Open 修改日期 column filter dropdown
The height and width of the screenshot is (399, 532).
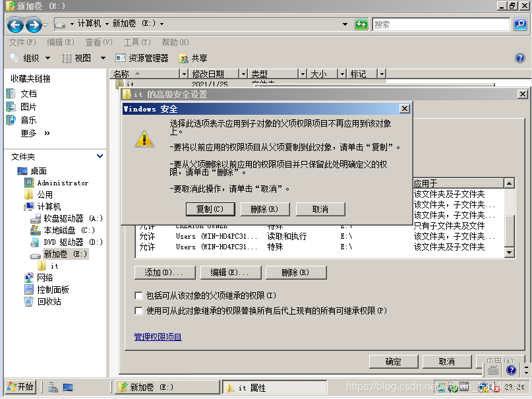click(243, 74)
